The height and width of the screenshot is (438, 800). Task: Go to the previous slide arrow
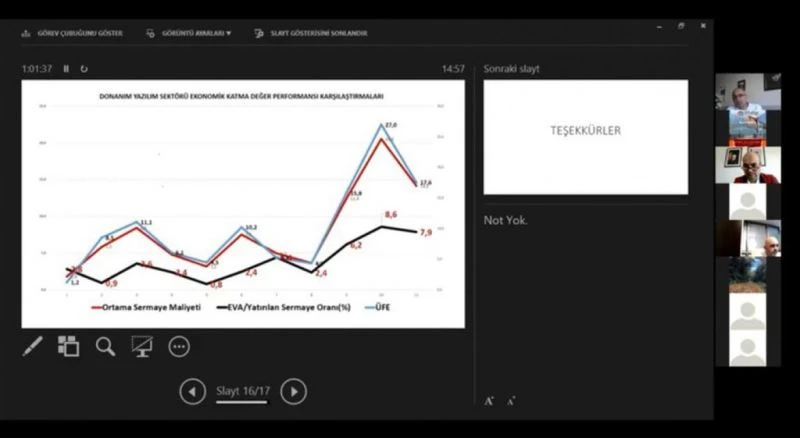[192, 391]
